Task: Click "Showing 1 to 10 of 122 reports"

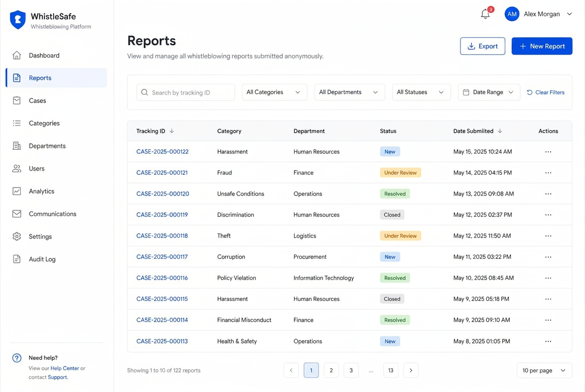Action: pos(164,370)
